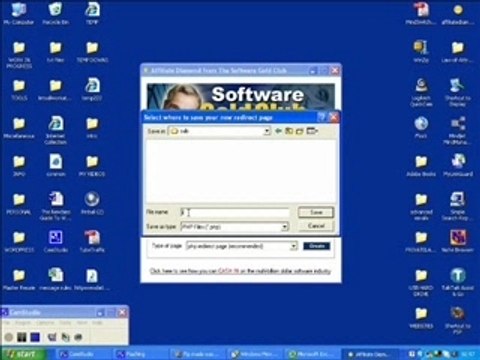Open the Save as type dropdown

click(284, 227)
